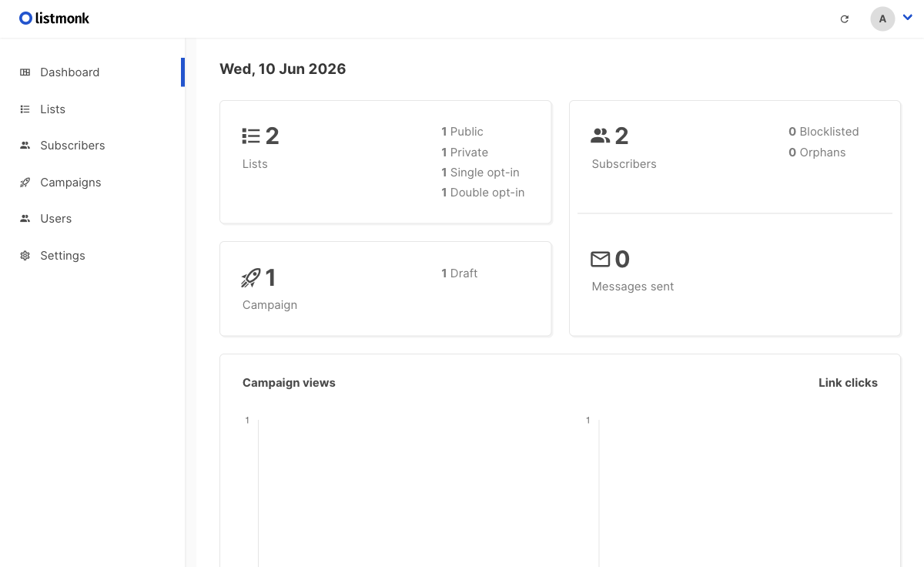
Task: Click the "Link clicks" chart heading
Action: click(x=848, y=383)
